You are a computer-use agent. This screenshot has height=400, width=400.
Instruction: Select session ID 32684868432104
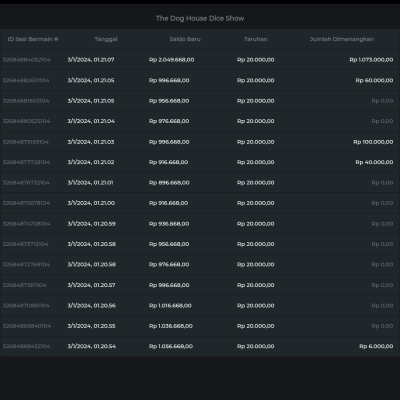pyautogui.click(x=26, y=346)
